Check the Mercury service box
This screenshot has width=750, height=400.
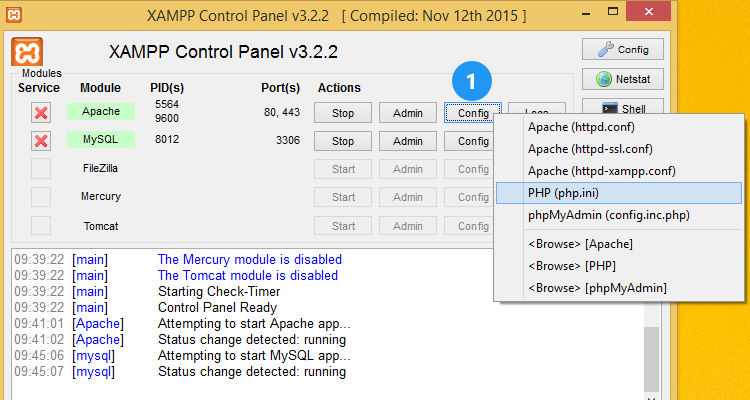(x=41, y=197)
